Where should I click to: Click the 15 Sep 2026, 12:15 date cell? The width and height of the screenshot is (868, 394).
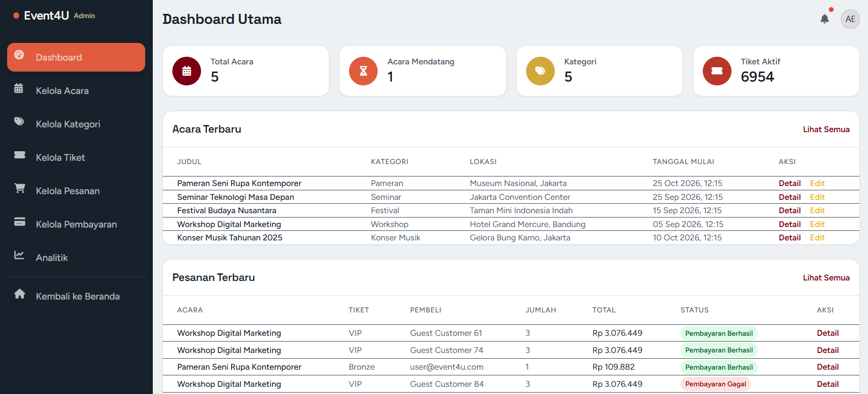pos(687,210)
